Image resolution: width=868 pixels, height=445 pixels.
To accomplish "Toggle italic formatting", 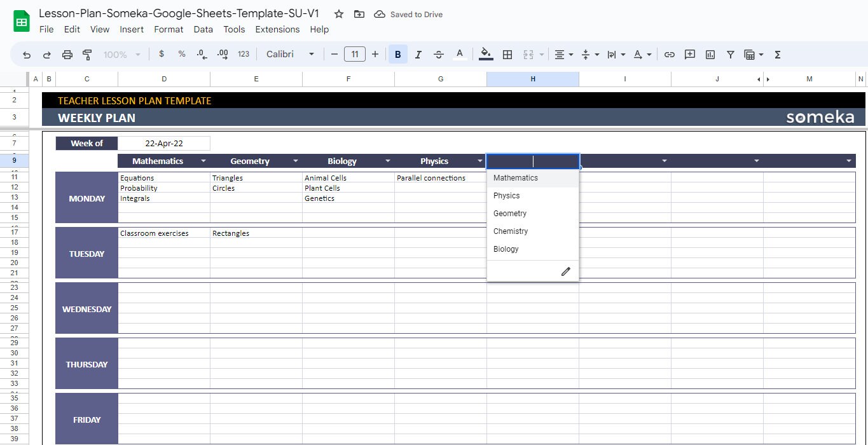I will pos(418,54).
